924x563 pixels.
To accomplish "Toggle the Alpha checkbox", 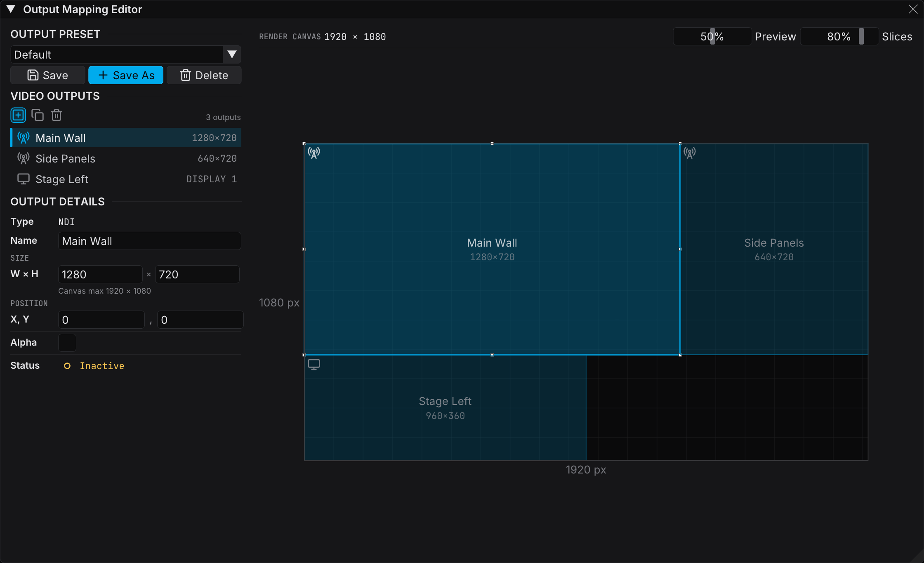I will coord(67,343).
